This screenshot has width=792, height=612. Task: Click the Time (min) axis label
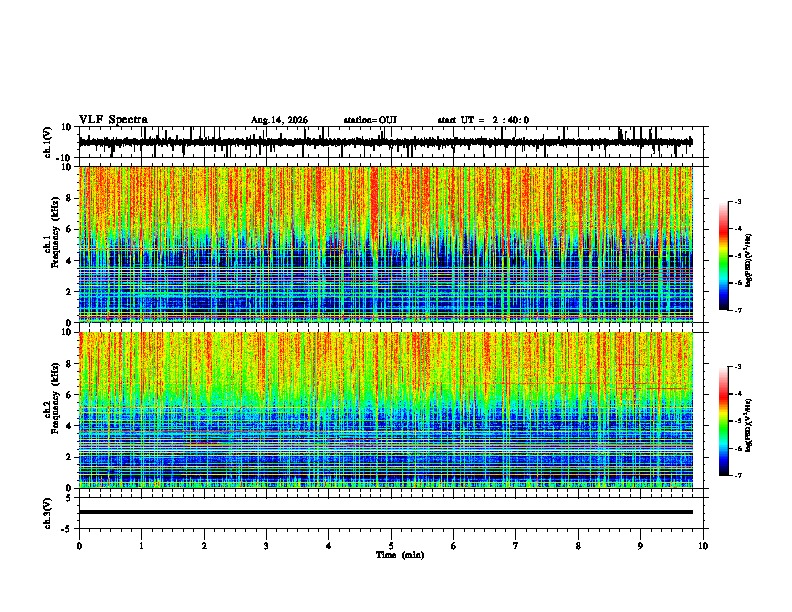point(400,555)
